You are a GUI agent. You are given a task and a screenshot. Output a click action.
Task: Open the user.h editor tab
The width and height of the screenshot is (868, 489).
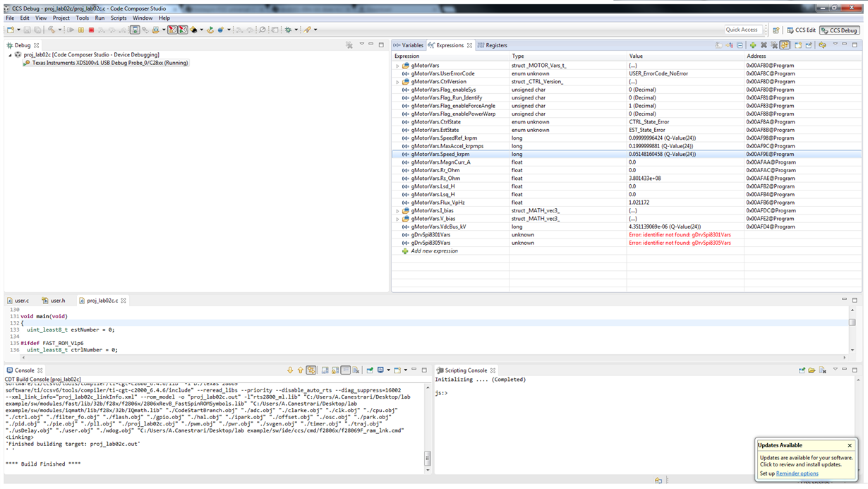click(54, 301)
